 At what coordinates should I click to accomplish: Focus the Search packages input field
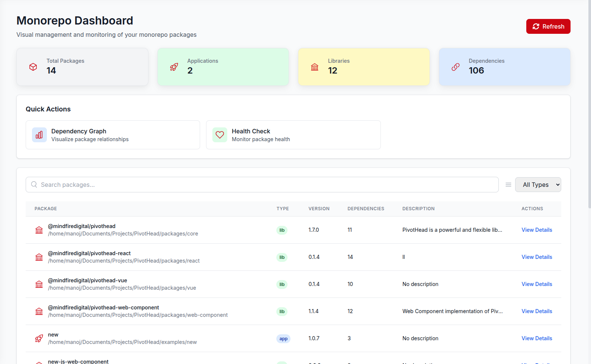(262, 185)
